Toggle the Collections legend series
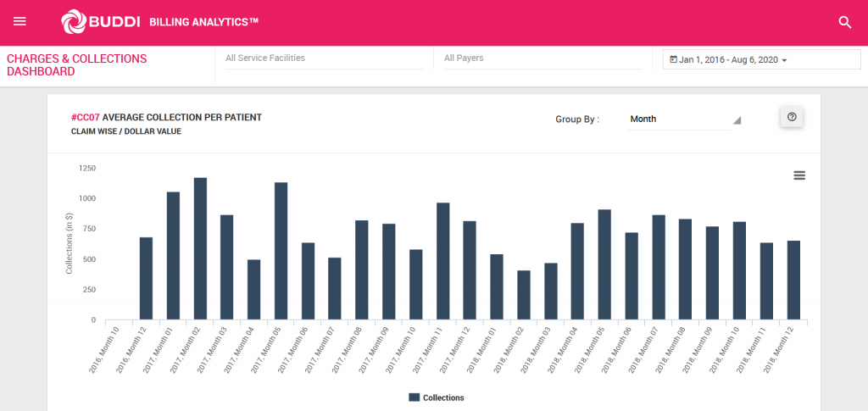This screenshot has height=411, width=868. click(443, 397)
